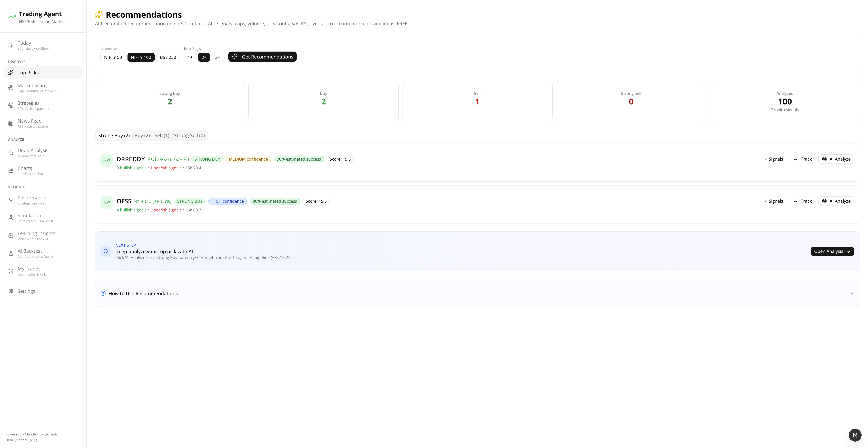Switch universe to BSE 250

168,57
